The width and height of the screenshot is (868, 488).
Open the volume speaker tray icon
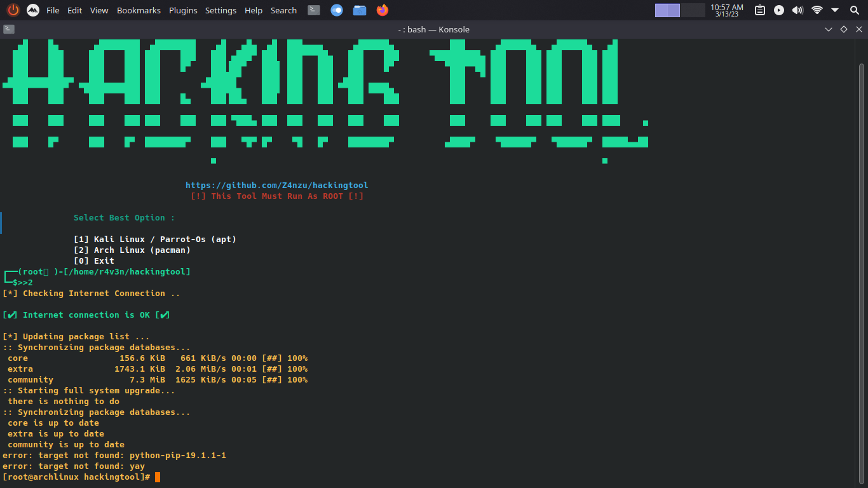pyautogui.click(x=798, y=10)
